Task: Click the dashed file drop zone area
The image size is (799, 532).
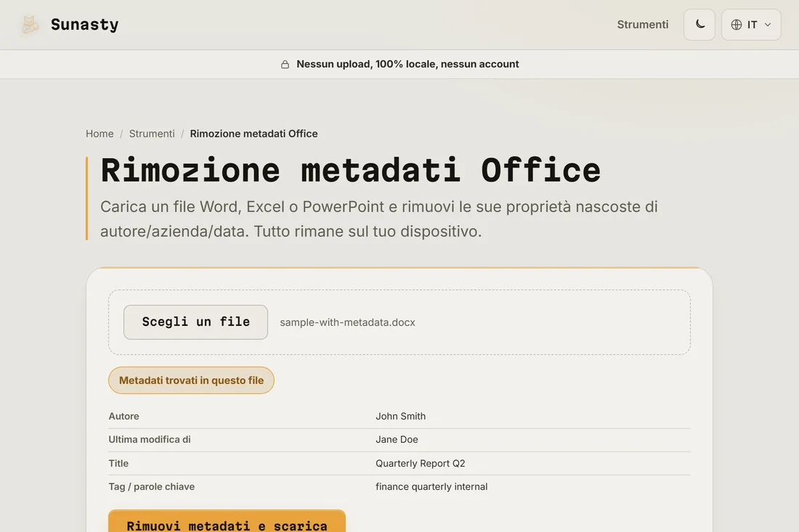Action: pos(399,322)
